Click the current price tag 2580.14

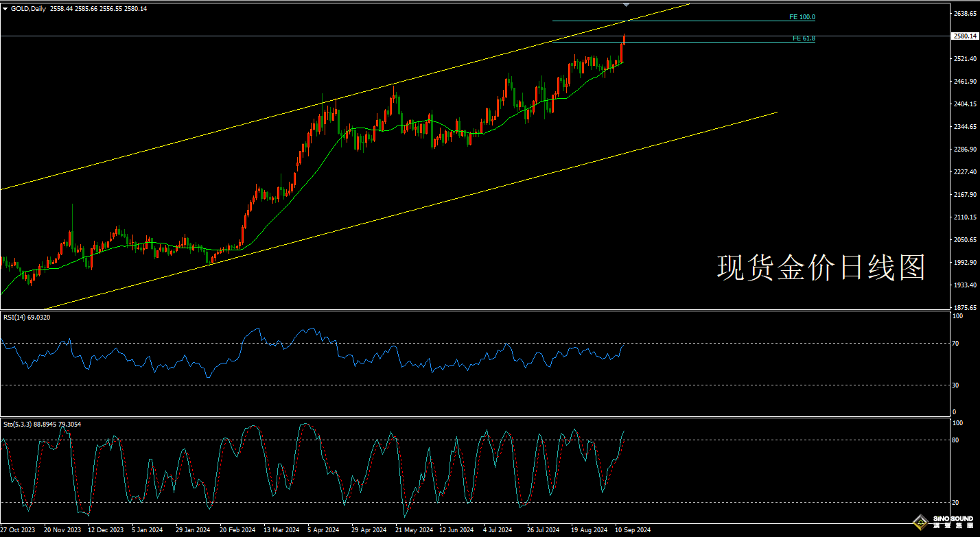(x=964, y=36)
